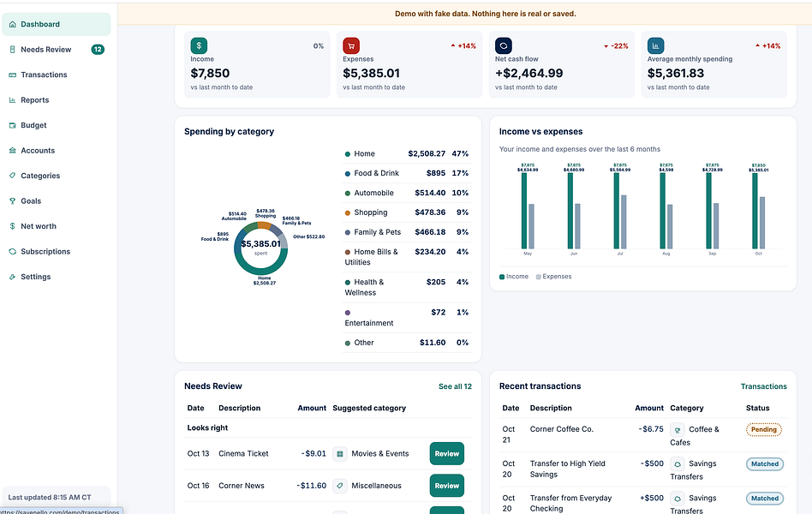Navigate to Subscriptions in sidebar
The width and height of the screenshot is (812, 514).
pyautogui.click(x=57, y=252)
